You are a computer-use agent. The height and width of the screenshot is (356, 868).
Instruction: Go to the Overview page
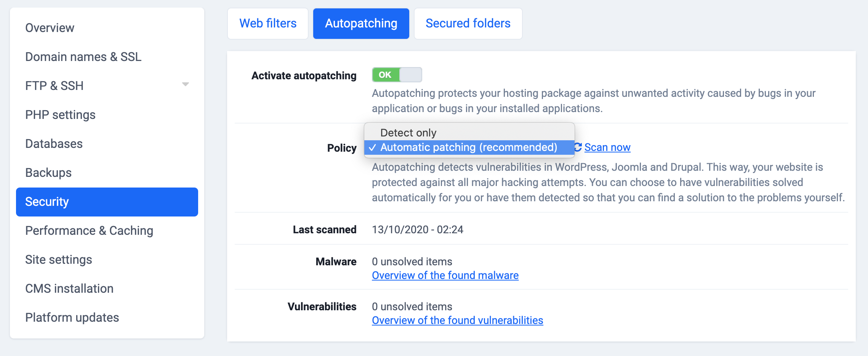pyautogui.click(x=50, y=27)
